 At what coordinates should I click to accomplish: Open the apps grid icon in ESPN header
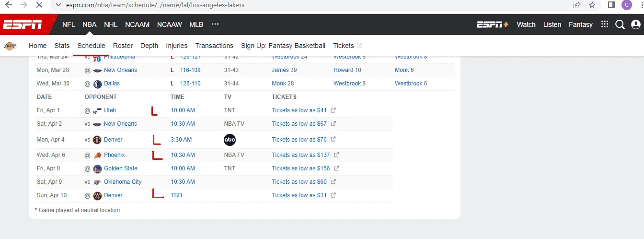click(605, 24)
